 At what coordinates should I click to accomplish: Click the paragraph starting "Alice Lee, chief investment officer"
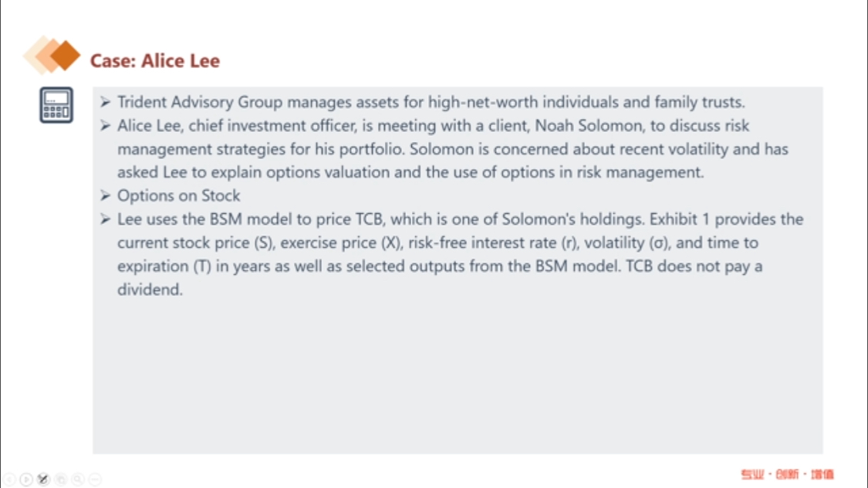(x=452, y=148)
